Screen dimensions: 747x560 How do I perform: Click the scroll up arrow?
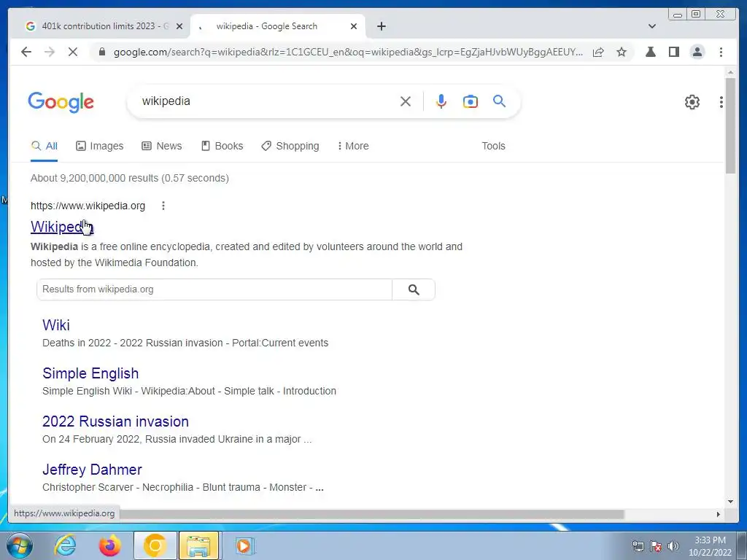[730, 72]
